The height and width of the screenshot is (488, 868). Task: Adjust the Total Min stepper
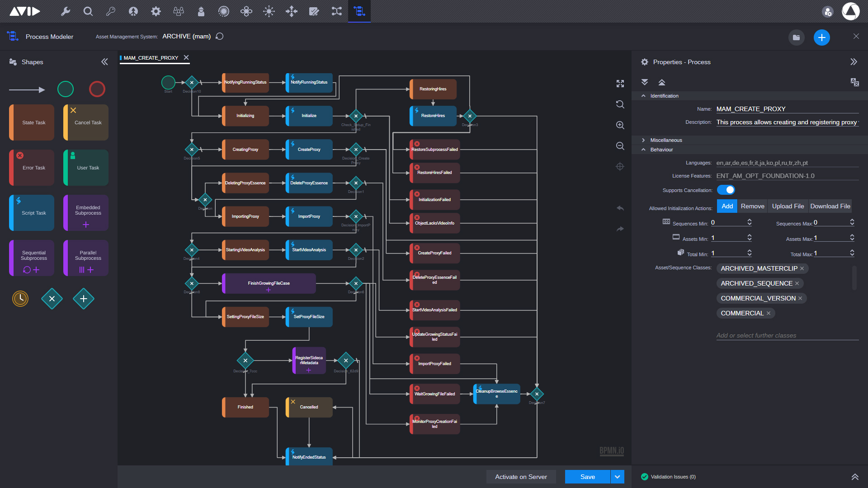pyautogui.click(x=750, y=253)
